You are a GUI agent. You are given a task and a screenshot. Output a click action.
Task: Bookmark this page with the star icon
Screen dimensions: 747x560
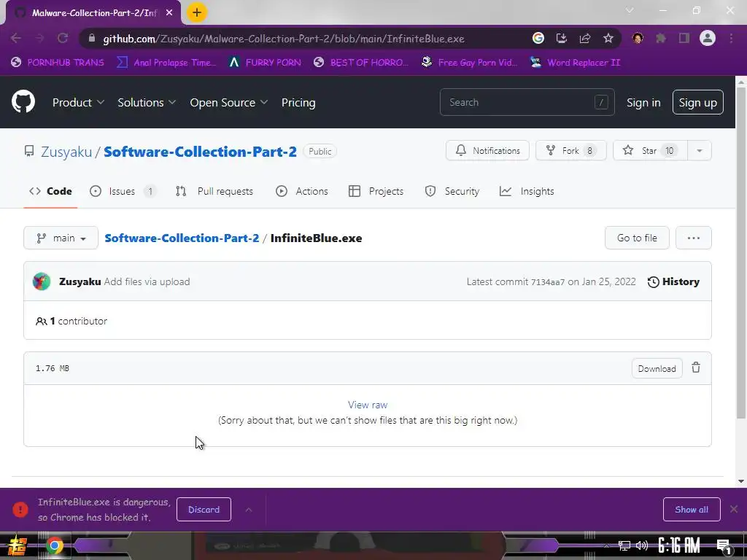[608, 38]
